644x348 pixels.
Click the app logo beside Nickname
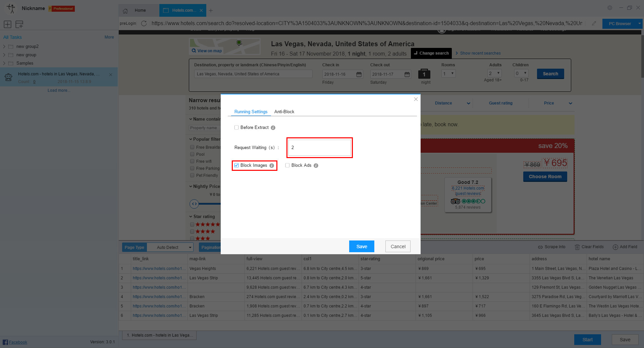tap(11, 8)
